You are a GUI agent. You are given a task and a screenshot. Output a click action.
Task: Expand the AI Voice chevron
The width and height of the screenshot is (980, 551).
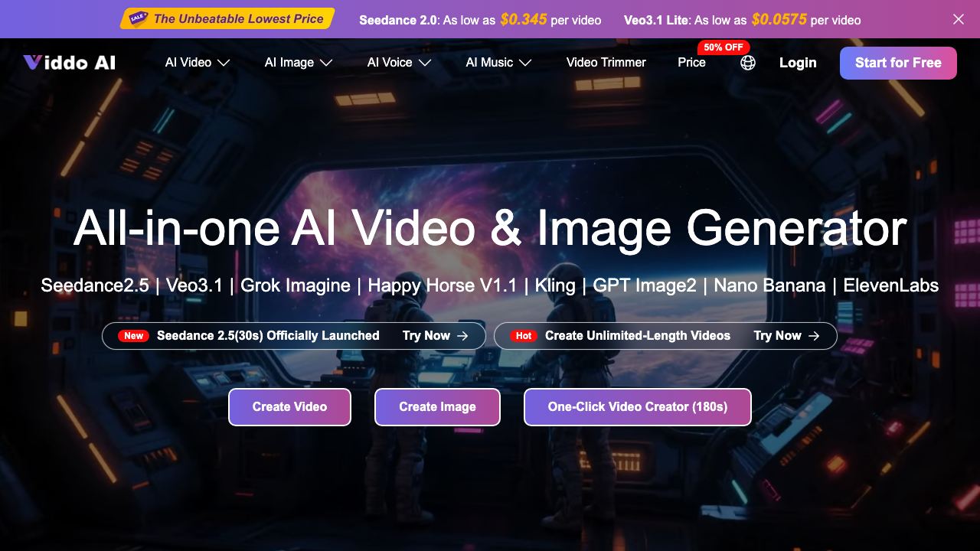[x=425, y=63]
